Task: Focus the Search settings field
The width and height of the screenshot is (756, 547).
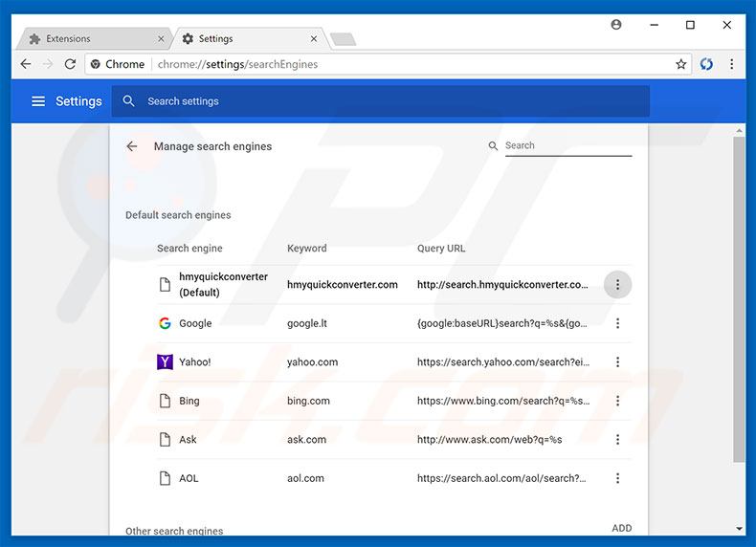Action: [381, 101]
